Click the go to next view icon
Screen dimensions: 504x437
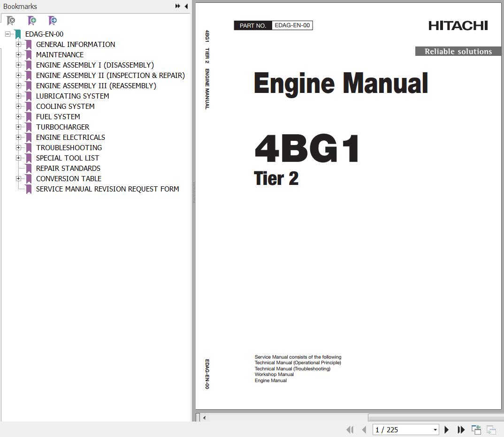coord(491,429)
